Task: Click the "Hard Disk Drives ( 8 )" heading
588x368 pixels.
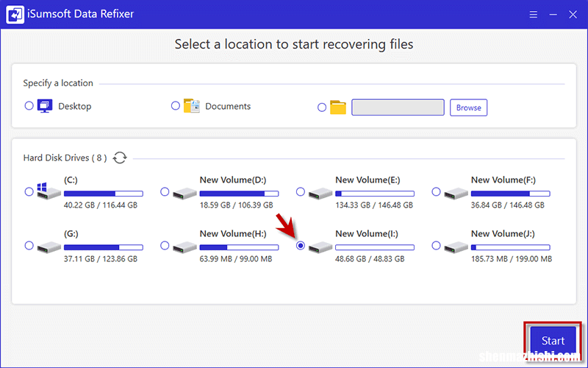Action: point(65,158)
